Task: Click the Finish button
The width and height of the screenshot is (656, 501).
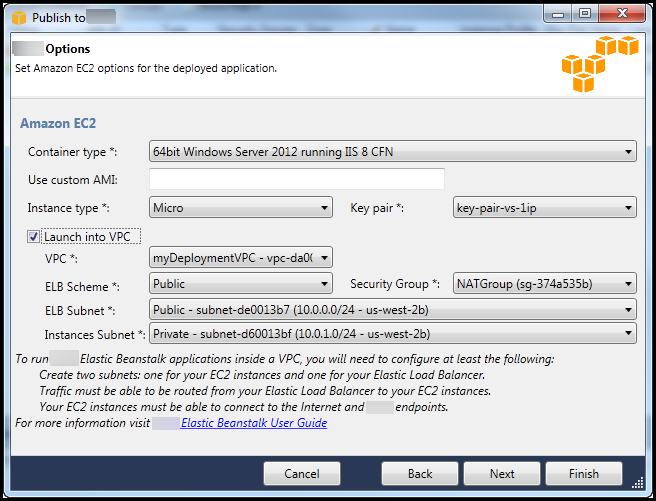Action: coord(584,474)
